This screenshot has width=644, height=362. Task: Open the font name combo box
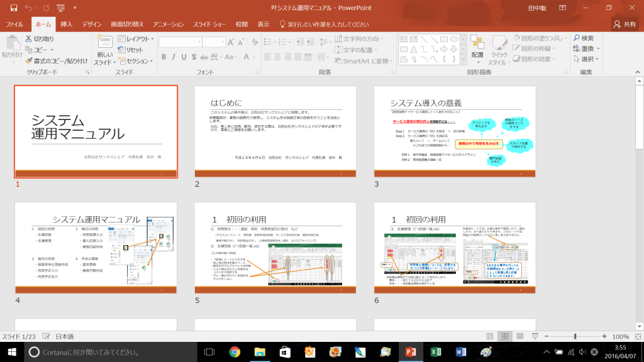[x=180, y=42]
